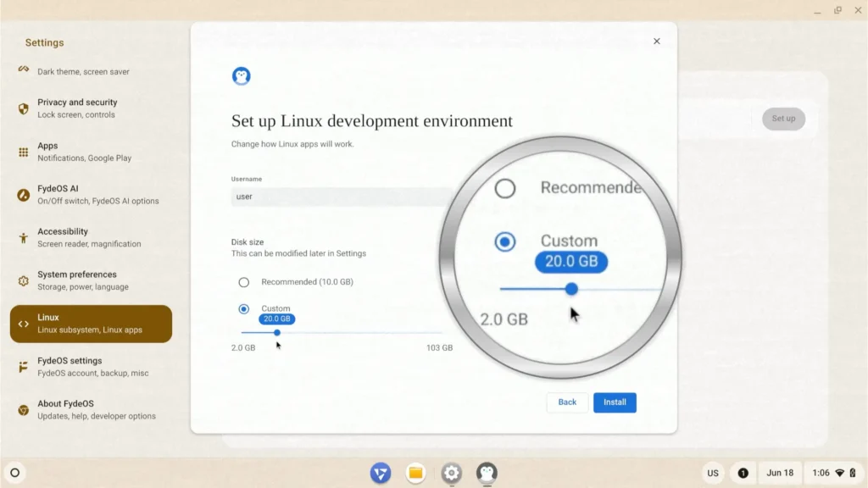Open the Linux penguin app on shelf
The height and width of the screenshot is (488, 868).
click(487, 473)
